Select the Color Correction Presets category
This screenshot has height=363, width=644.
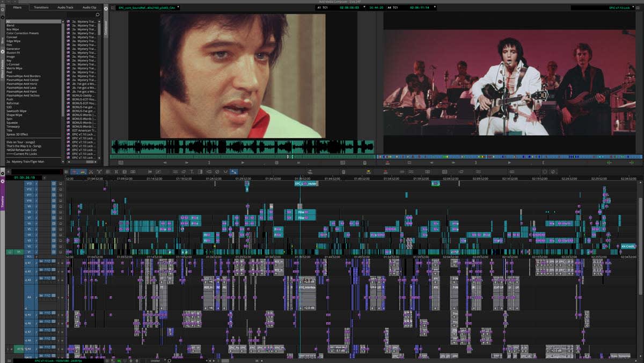[22, 33]
